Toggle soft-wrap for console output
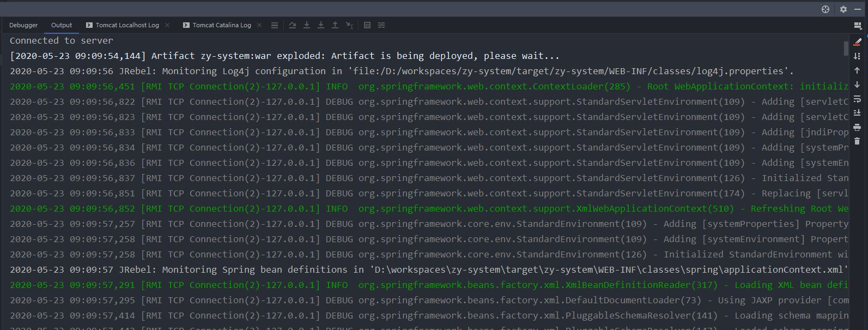868x330 pixels. [857, 99]
